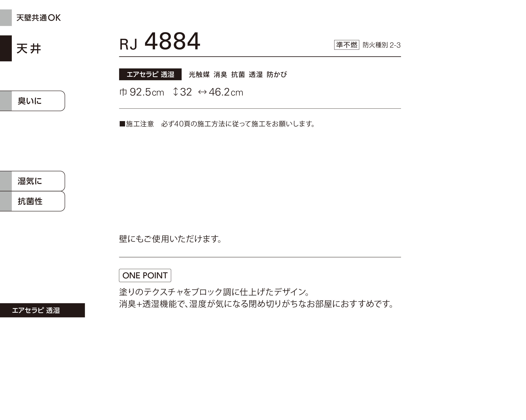The width and height of the screenshot is (526, 420).
Task: Click the 壁にもご使用いただけます note
Action: (x=170, y=239)
